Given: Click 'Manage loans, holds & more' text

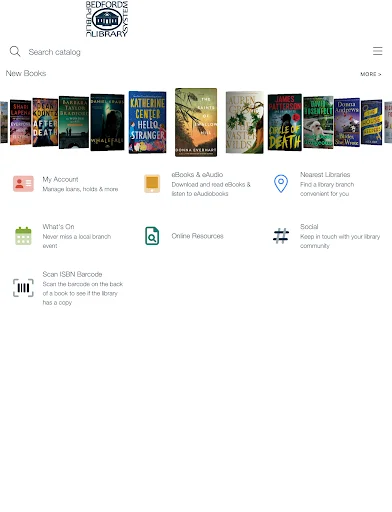Looking at the screenshot, I should click(x=80, y=189).
